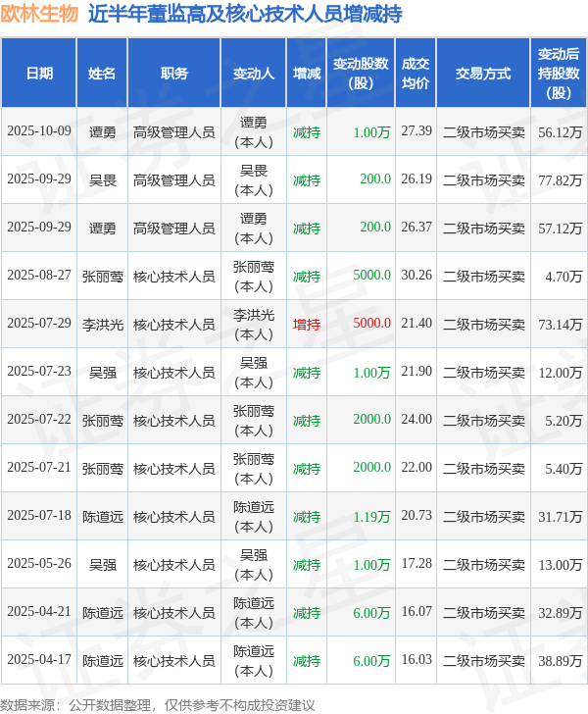Select the 成交均价 column header

click(x=416, y=74)
